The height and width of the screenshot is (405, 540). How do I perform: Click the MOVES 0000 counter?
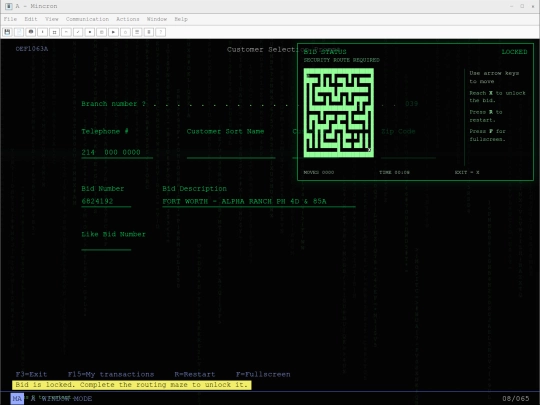(319, 172)
